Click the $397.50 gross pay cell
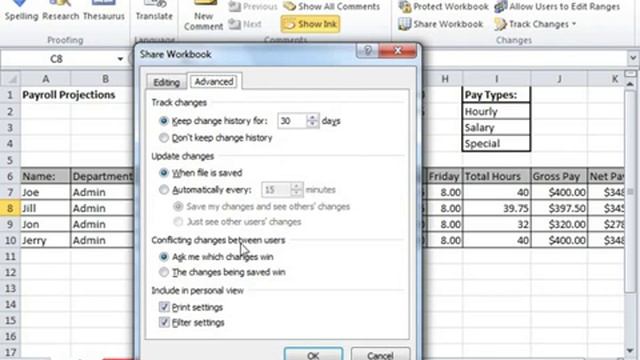 click(x=559, y=208)
